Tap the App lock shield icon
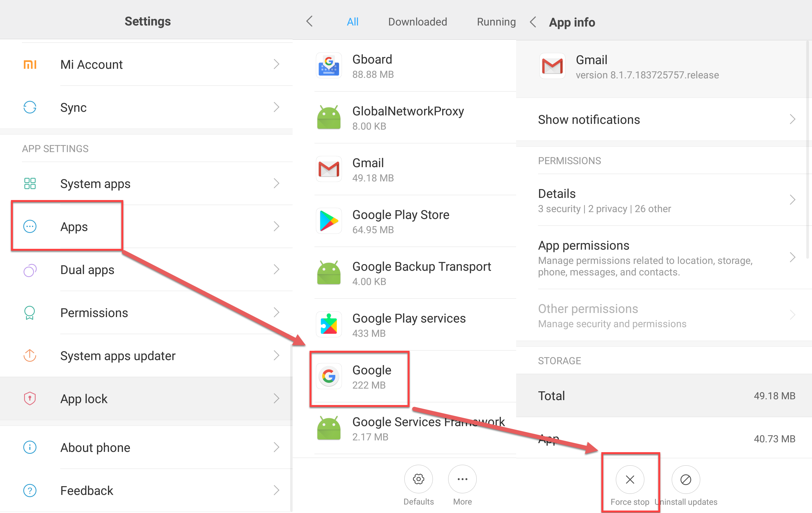Screen dimensions: 812x513 coord(30,398)
